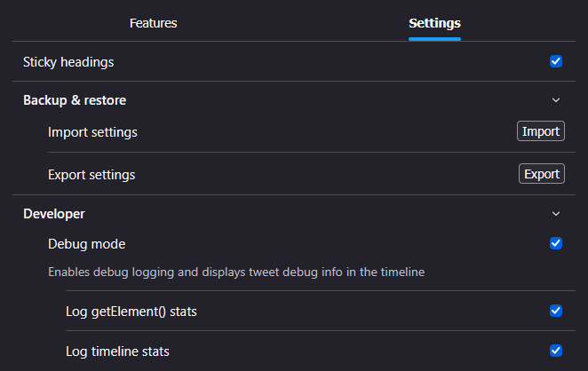
Task: Select the Settings tab
Action: (x=434, y=23)
